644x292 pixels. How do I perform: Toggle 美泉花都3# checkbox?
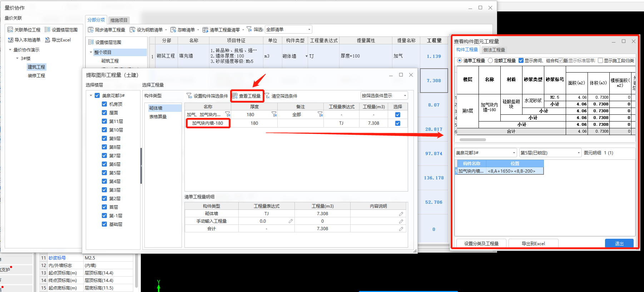tap(97, 95)
